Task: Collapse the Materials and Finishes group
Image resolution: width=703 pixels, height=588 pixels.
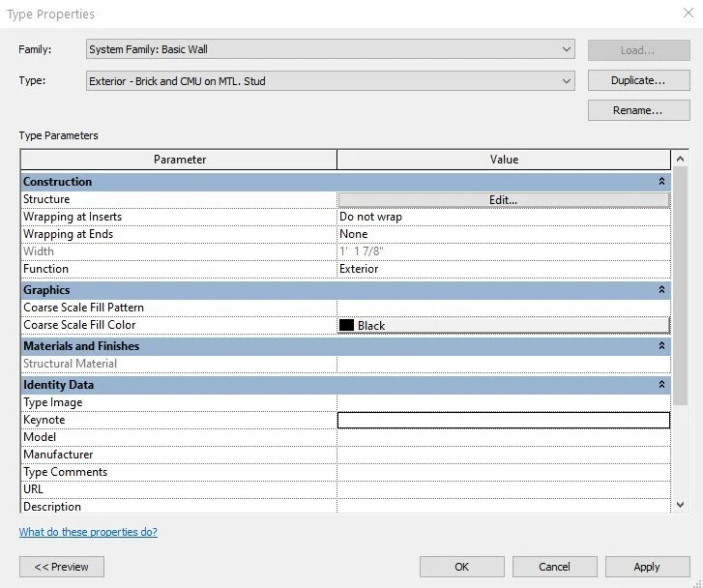Action: point(661,346)
